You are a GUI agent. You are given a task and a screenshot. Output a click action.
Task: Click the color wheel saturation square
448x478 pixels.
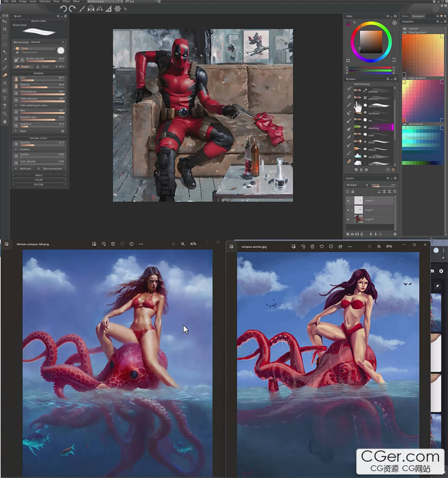point(371,42)
